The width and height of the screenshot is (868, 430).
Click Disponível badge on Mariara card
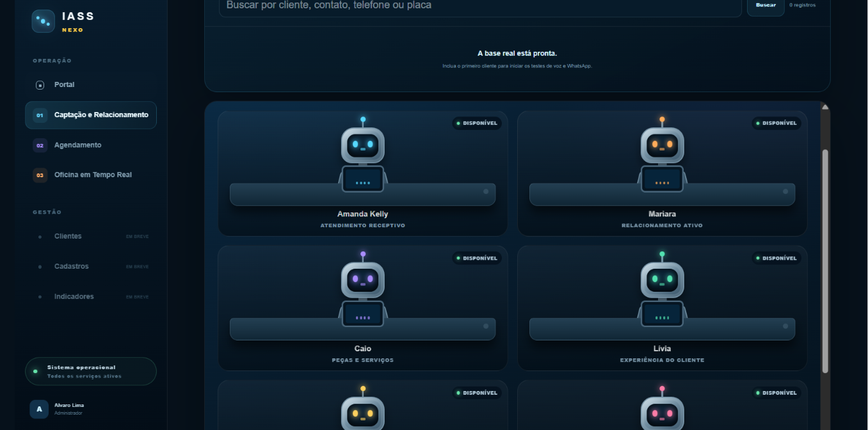776,123
